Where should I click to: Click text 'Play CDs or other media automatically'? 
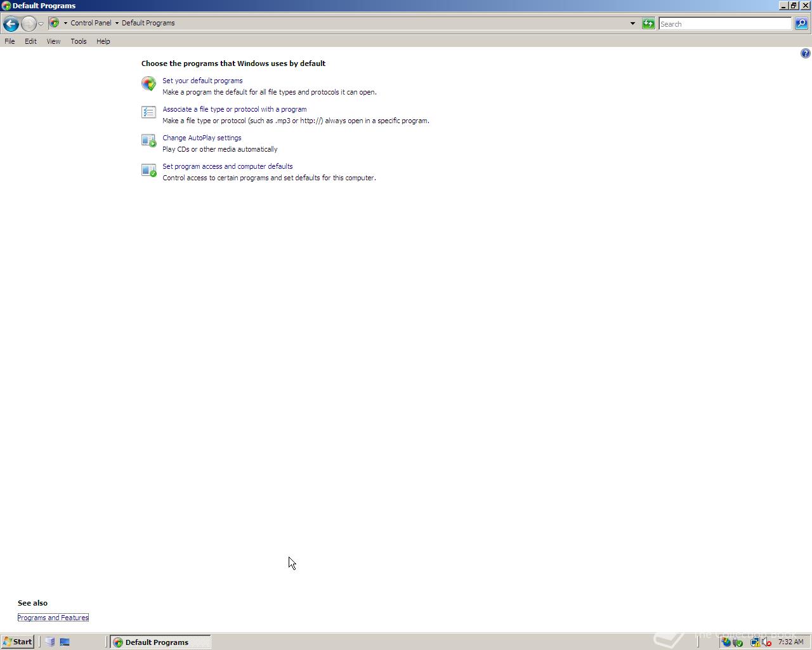[220, 149]
